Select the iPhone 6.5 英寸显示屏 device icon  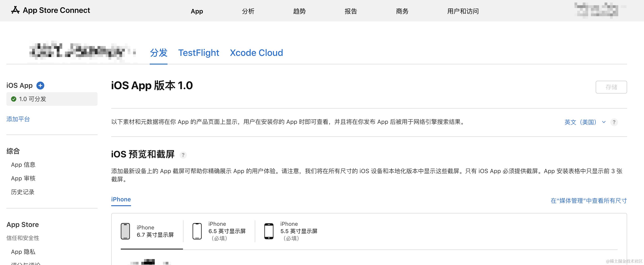tap(197, 231)
